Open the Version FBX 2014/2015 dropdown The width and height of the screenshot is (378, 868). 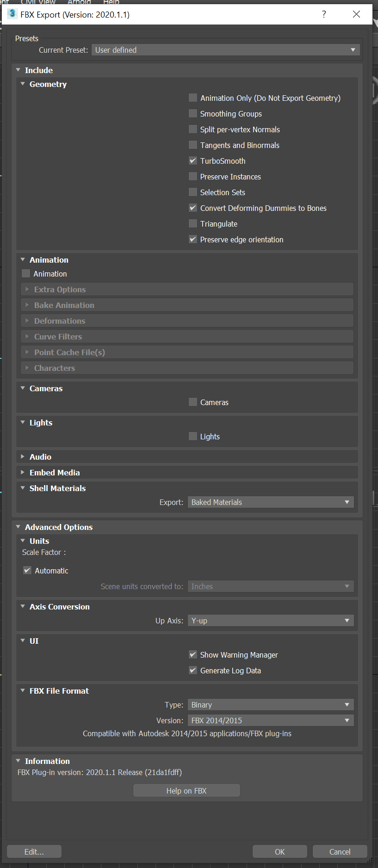point(271,720)
